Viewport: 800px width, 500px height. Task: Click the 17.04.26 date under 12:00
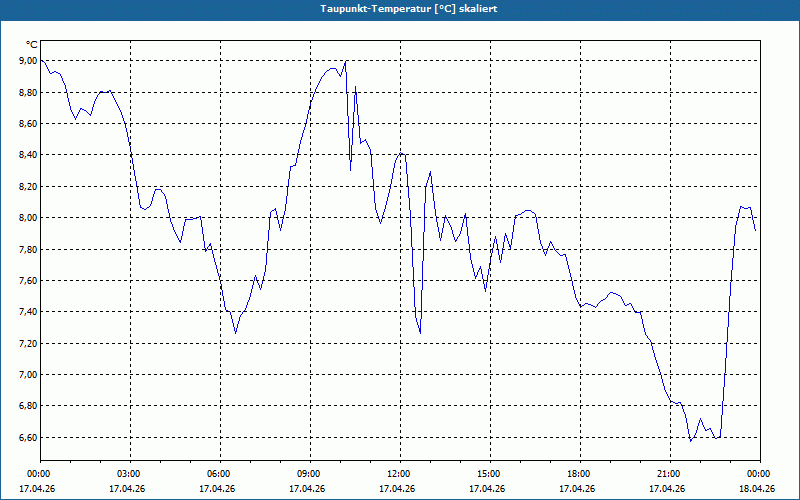[x=397, y=488]
